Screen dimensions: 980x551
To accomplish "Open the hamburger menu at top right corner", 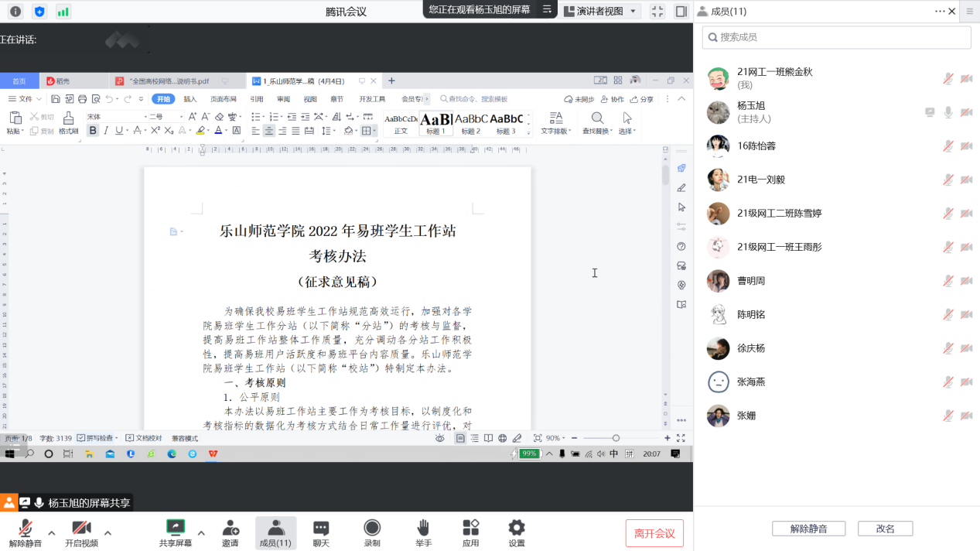I will 970,12.
